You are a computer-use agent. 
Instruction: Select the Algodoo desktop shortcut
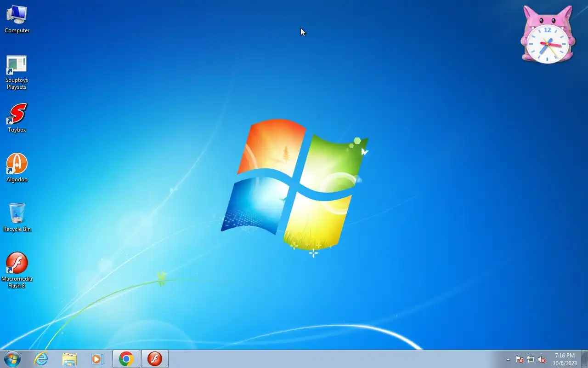click(17, 168)
